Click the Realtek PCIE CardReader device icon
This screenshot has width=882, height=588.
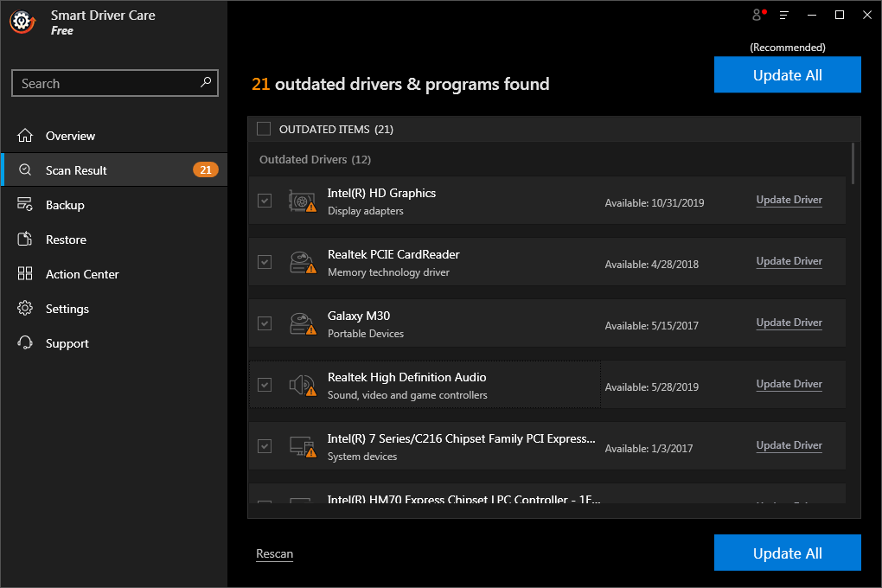302,263
